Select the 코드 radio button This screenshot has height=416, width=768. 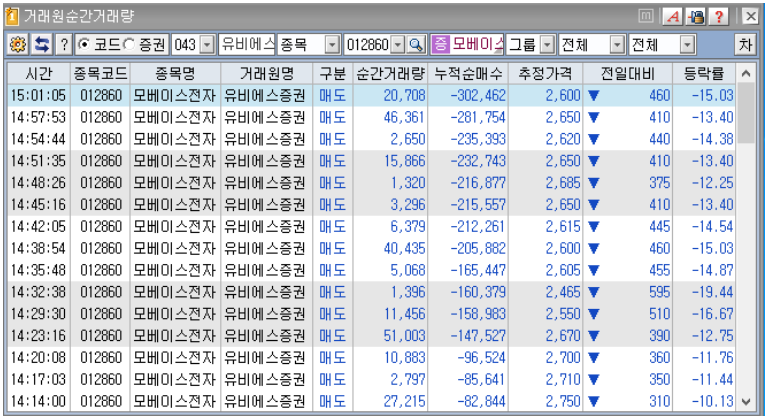pos(84,45)
